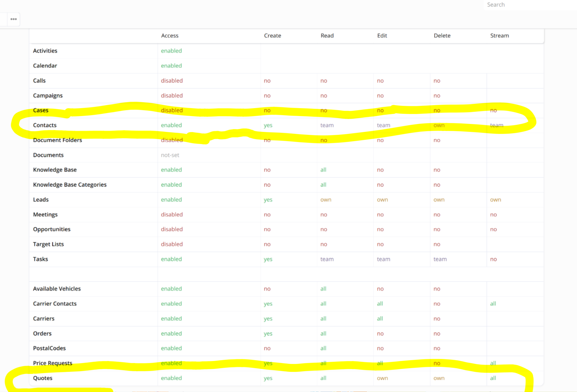This screenshot has width=577, height=392.
Task: Open the three-dot more options menu
Action: coord(14,19)
